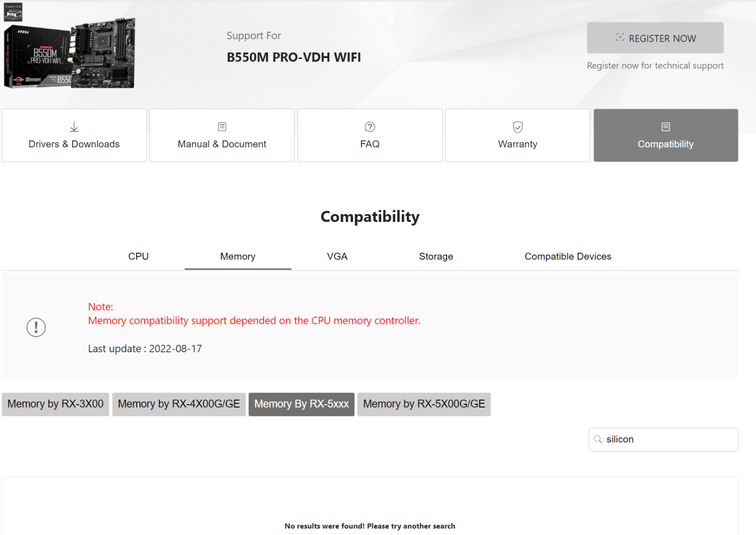Click the 'B550M PRO-VDH WIFI' product title
This screenshot has width=756, height=535.
click(294, 57)
